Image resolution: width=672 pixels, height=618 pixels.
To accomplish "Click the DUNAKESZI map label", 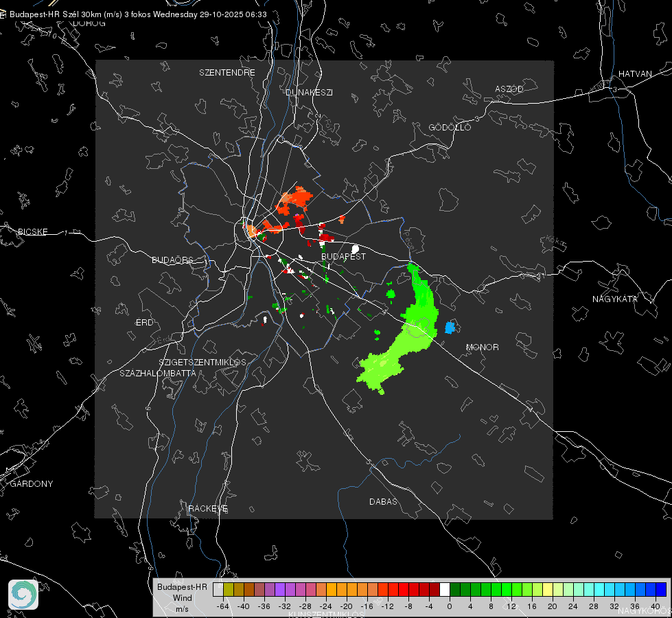I will (x=309, y=92).
